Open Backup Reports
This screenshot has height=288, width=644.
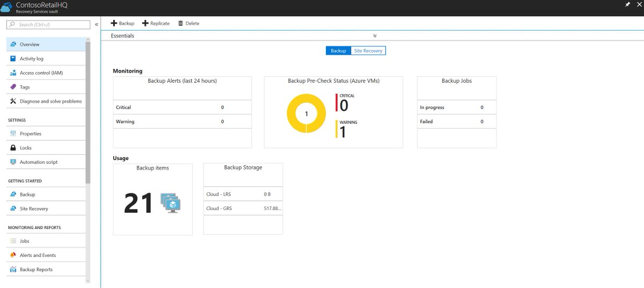coord(46,269)
